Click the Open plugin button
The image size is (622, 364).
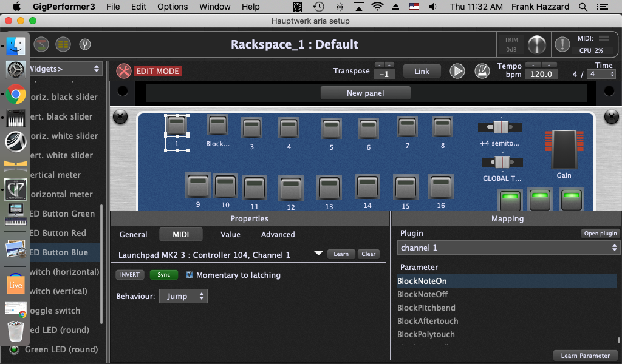(600, 234)
